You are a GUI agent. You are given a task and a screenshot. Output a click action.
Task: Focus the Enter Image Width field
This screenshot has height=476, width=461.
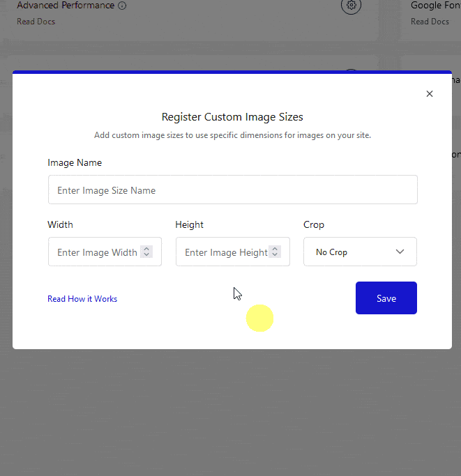point(105,252)
